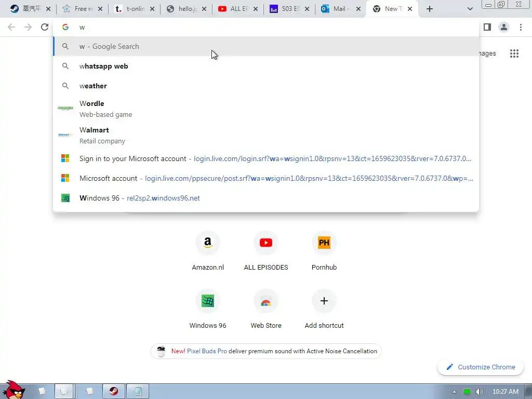Reload the page with refresh icon
The image size is (532, 399).
(45, 27)
